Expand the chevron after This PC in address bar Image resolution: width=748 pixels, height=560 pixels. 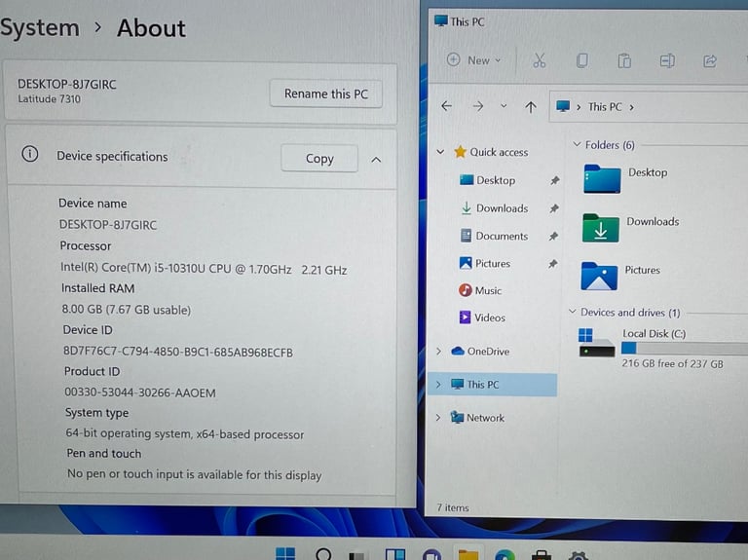click(x=631, y=107)
